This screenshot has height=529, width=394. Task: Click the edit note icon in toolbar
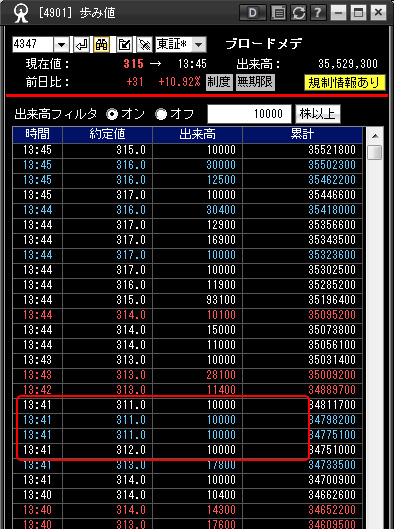(x=124, y=45)
